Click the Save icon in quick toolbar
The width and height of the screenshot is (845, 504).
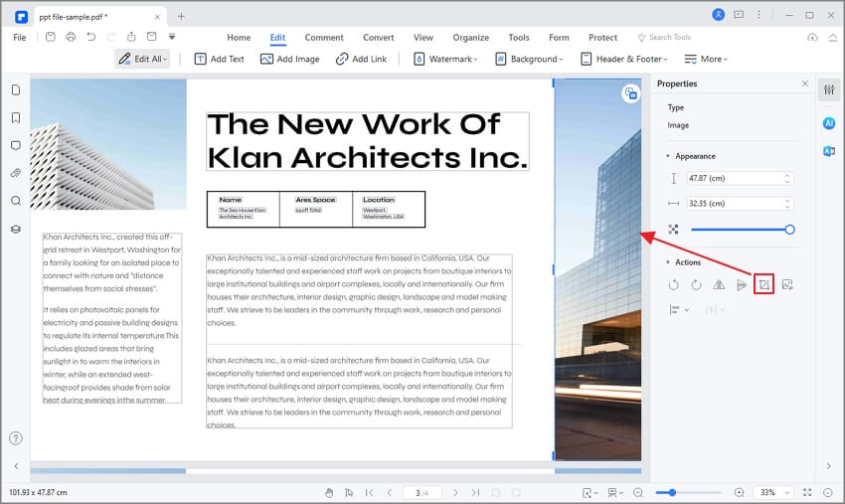(50, 37)
